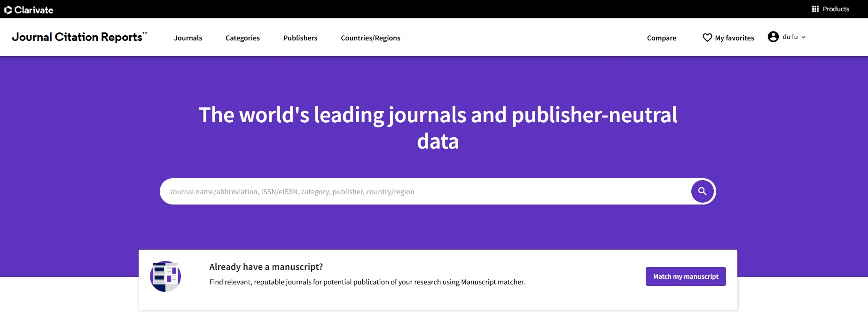Expand the account chevron next to du fu
The width and height of the screenshot is (868, 315).
804,37
